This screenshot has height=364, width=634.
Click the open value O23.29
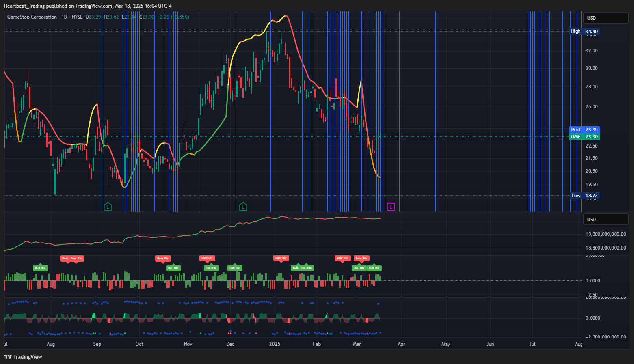click(x=93, y=17)
